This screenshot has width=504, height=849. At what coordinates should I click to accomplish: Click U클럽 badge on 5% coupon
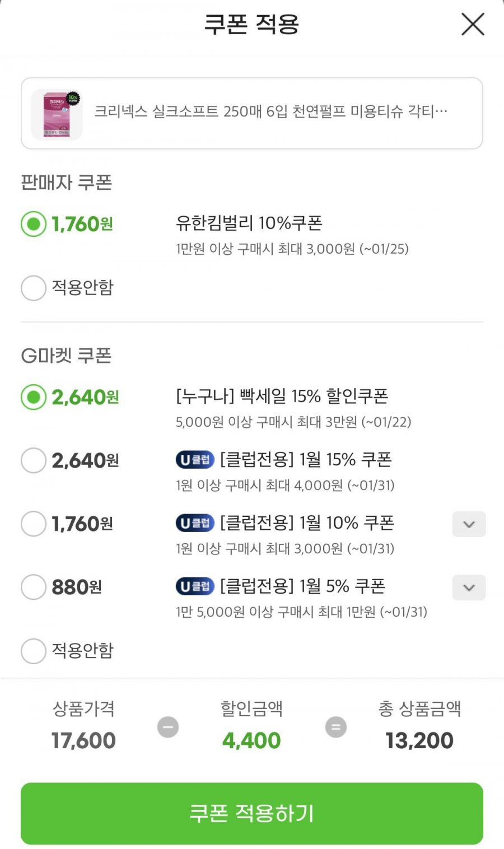195,586
